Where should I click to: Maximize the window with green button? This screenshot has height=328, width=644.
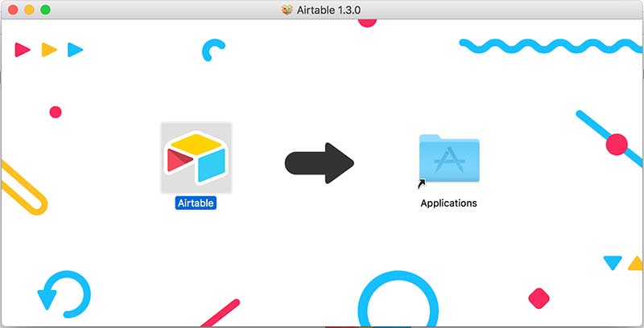[x=46, y=10]
